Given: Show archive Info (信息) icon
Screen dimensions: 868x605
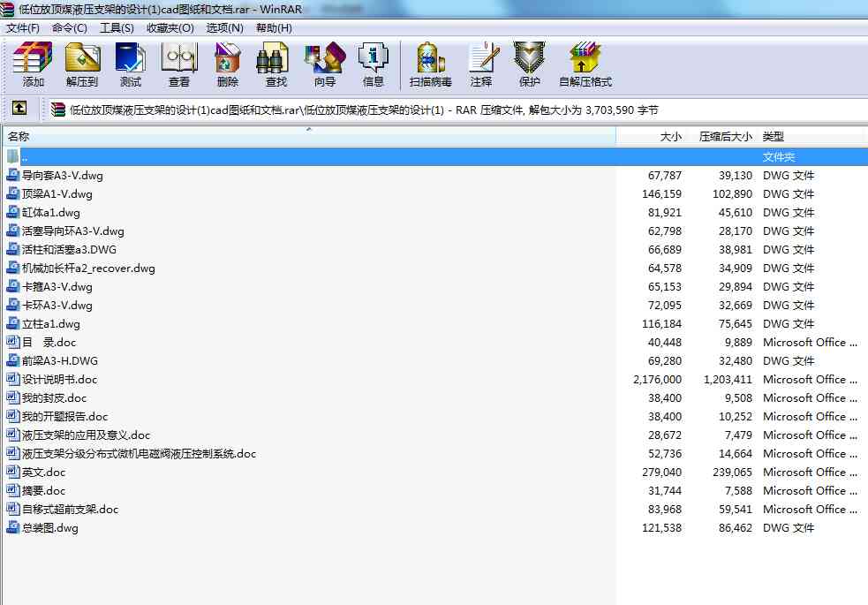Looking at the screenshot, I should coord(373,64).
